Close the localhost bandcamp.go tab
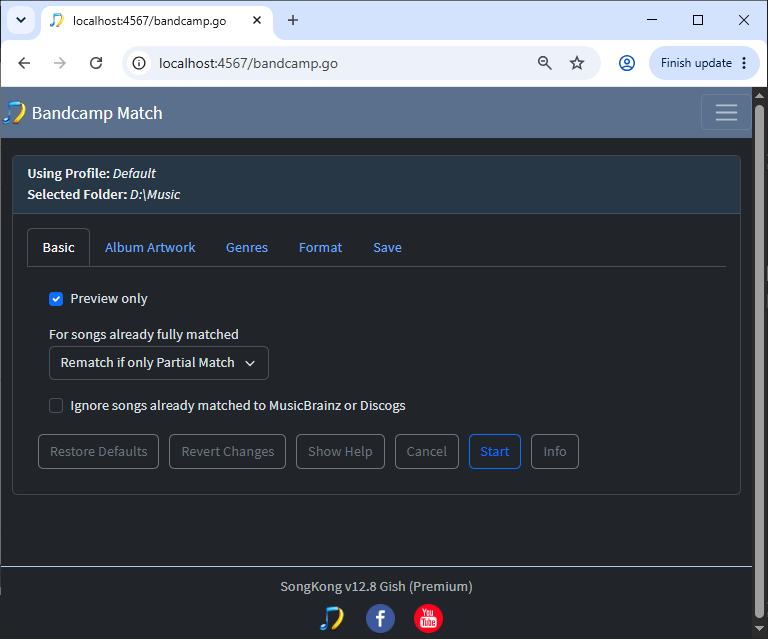This screenshot has height=639, width=768. pos(257,21)
